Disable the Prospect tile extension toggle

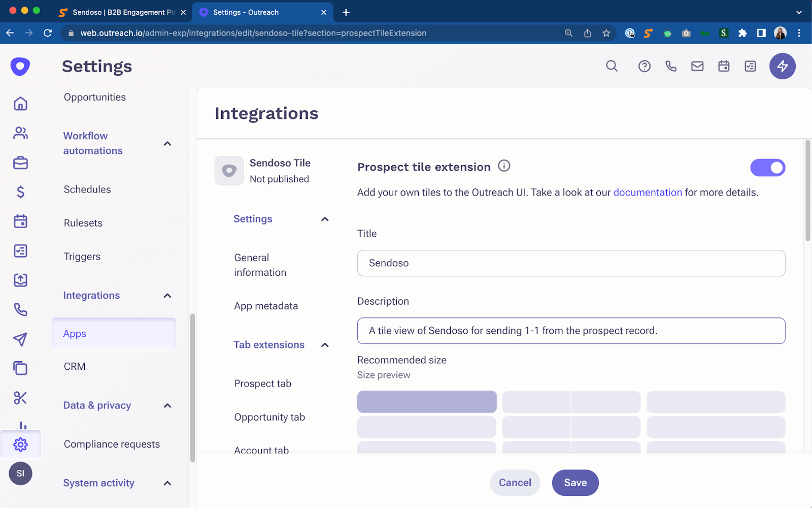point(768,168)
